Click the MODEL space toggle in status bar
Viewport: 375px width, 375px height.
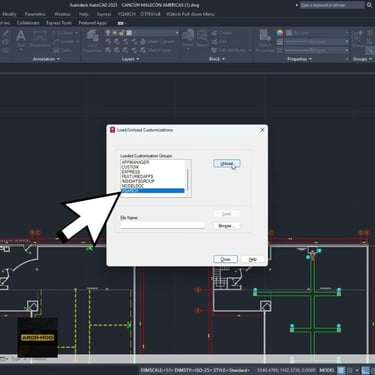[x=327, y=370]
